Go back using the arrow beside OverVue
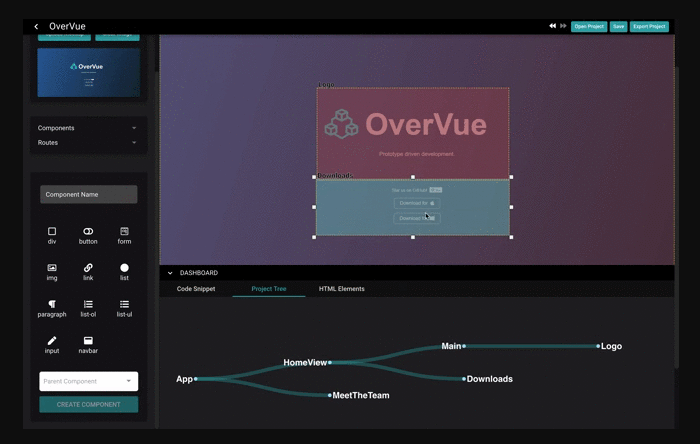 [36, 26]
